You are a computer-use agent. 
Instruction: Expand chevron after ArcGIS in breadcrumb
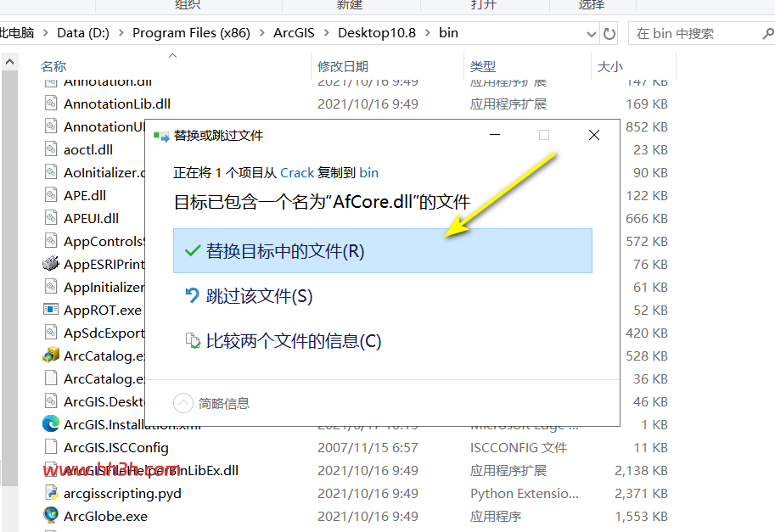pos(326,33)
